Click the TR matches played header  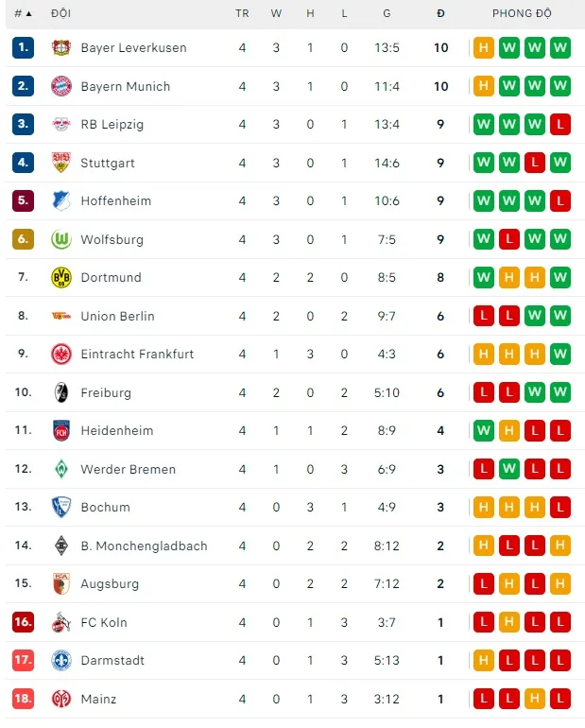click(242, 14)
